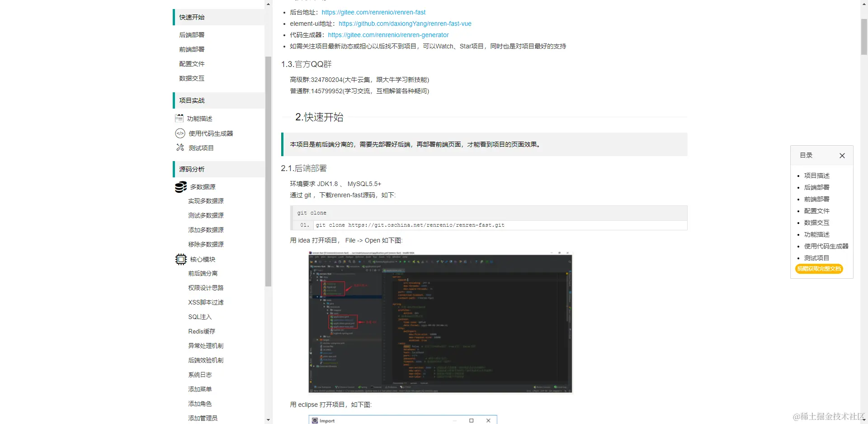Screen dimensions: 868x424
Task: Maximize the eclipse Import dialog screenshot
Action: click(x=471, y=420)
